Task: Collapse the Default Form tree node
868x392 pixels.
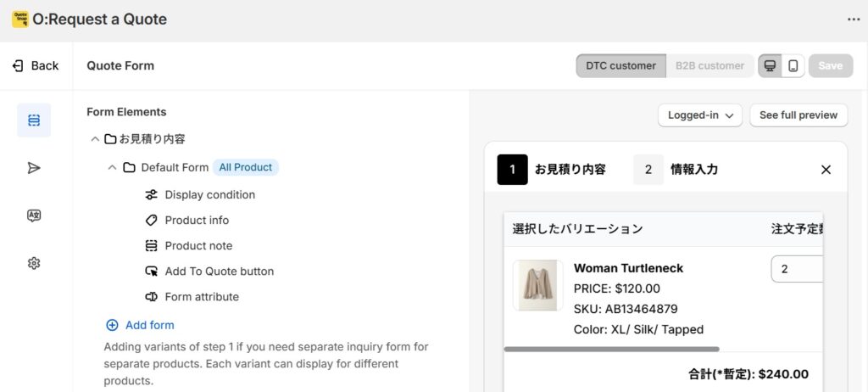Action: (x=112, y=167)
